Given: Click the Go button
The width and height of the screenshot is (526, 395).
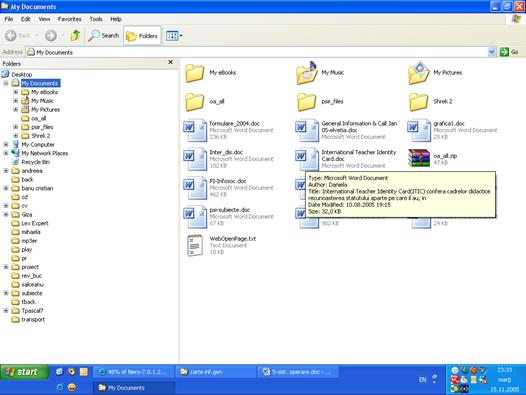Looking at the screenshot, I should pyautogui.click(x=509, y=52).
